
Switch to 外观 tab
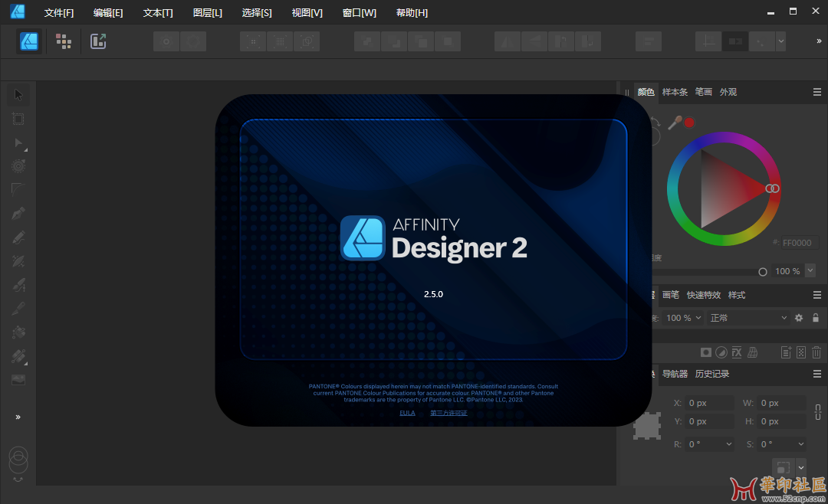tap(728, 93)
